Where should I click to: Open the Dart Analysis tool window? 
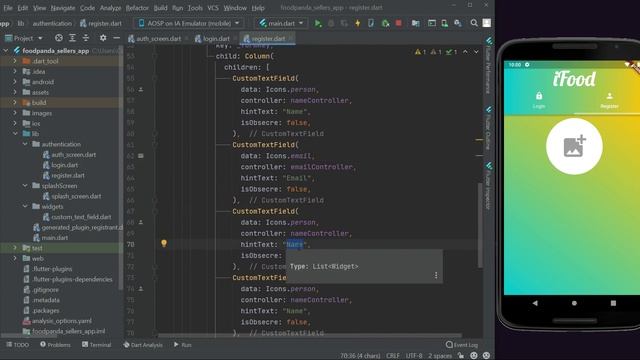143,345
